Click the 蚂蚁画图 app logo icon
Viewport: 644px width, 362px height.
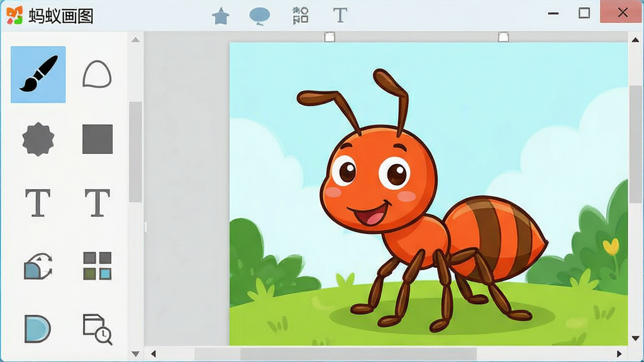point(14,15)
